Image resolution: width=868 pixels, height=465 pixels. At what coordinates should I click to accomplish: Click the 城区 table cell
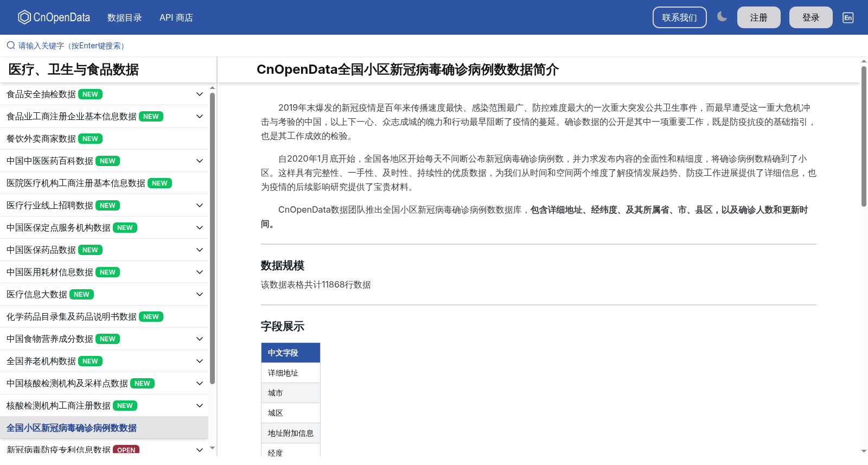click(x=291, y=413)
